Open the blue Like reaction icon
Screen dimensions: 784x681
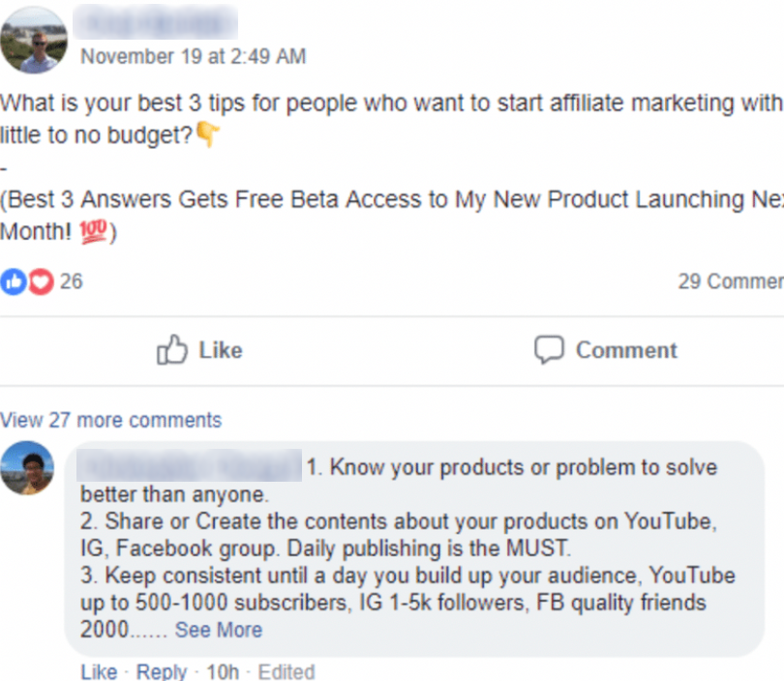(15, 281)
